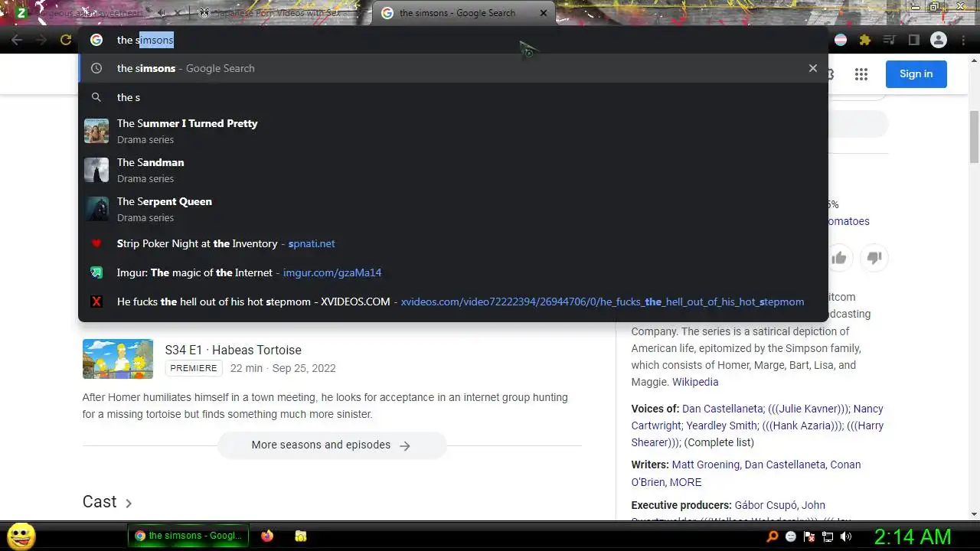
Task: Click the flag notification icon in system tray
Action: pyautogui.click(x=808, y=536)
